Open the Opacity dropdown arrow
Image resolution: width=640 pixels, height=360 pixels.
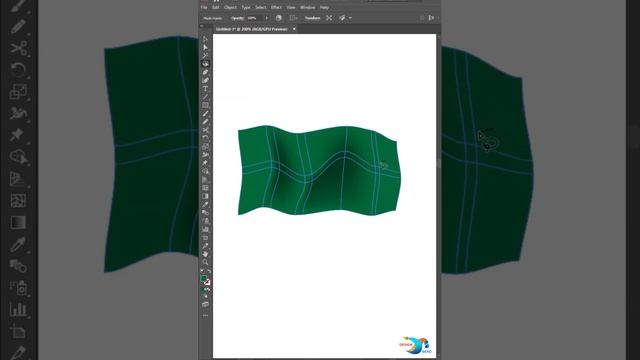[x=267, y=18]
